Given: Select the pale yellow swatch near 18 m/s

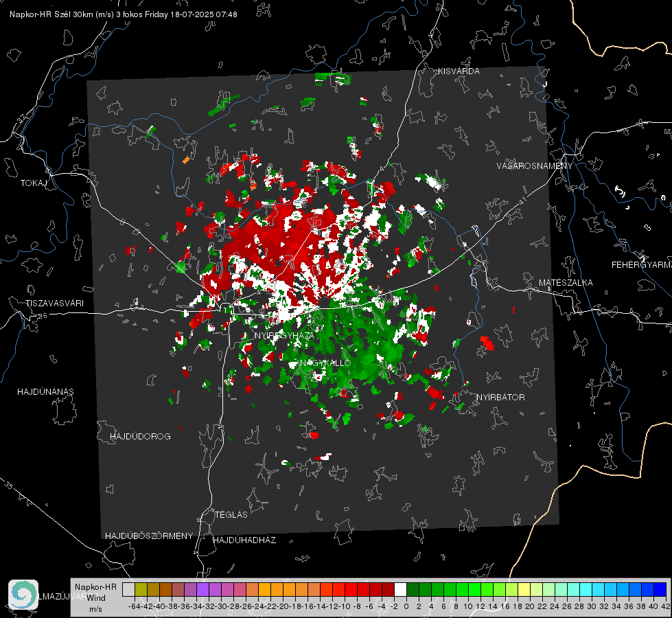Looking at the screenshot, I should 524,589.
